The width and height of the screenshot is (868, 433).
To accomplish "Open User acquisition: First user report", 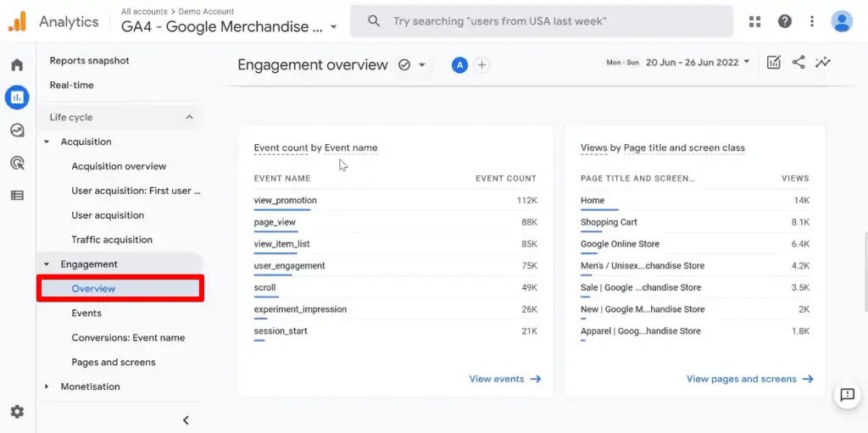I will 136,191.
